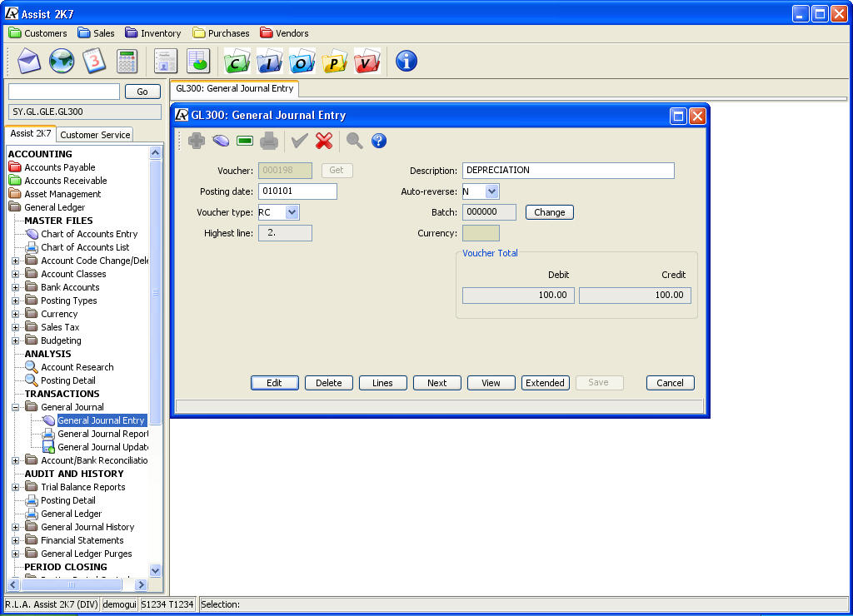The image size is (853, 616).
Task: Click the Delete button
Action: tap(328, 383)
